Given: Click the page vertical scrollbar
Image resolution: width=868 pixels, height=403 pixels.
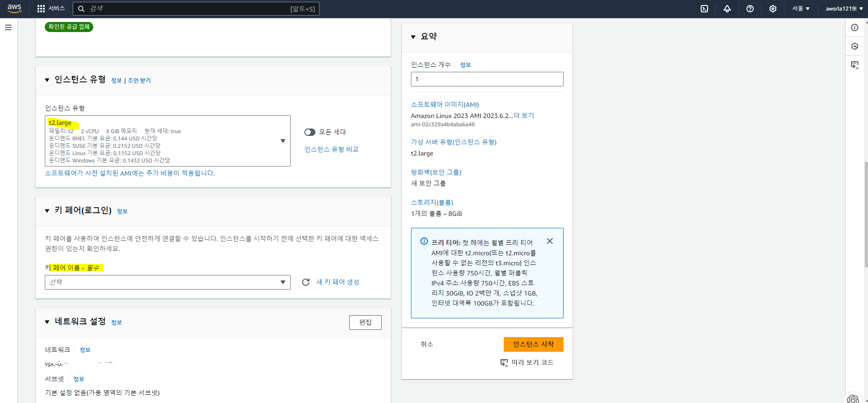Looking at the screenshot, I should tap(866, 215).
